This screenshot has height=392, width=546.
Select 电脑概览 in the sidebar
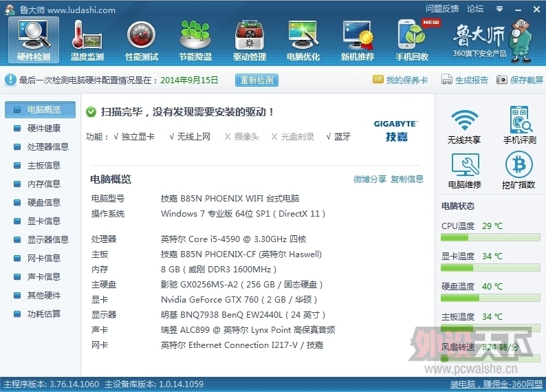(40, 109)
